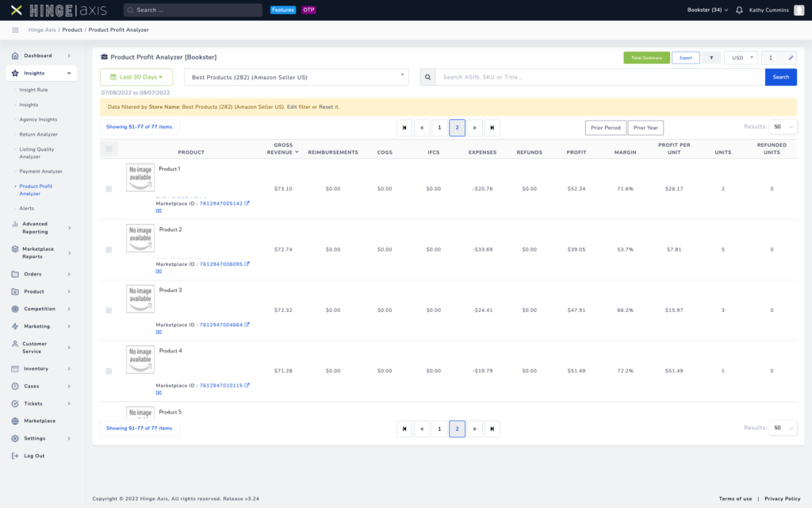Click the OTP badge in top bar
The image size is (812, 508).
coord(308,10)
